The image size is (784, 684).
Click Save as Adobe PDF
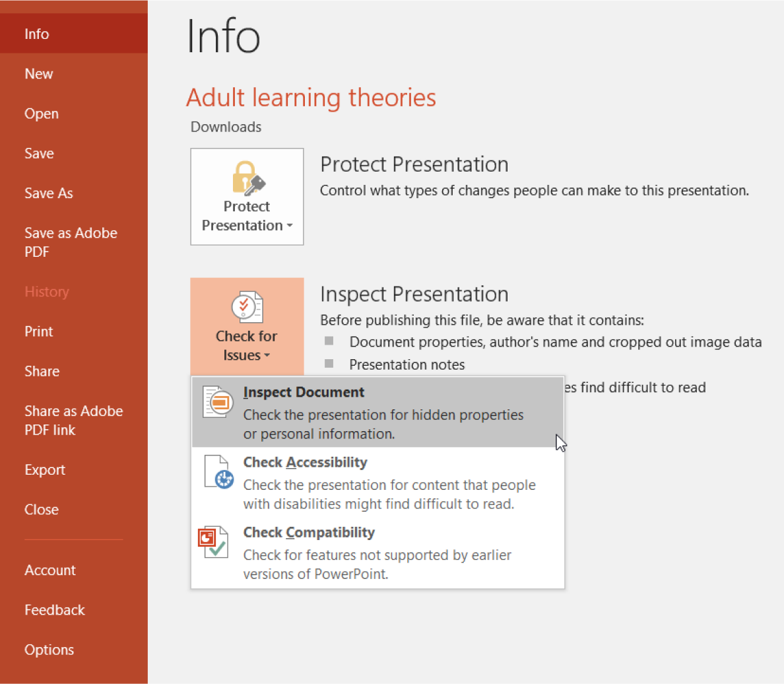[x=73, y=242]
